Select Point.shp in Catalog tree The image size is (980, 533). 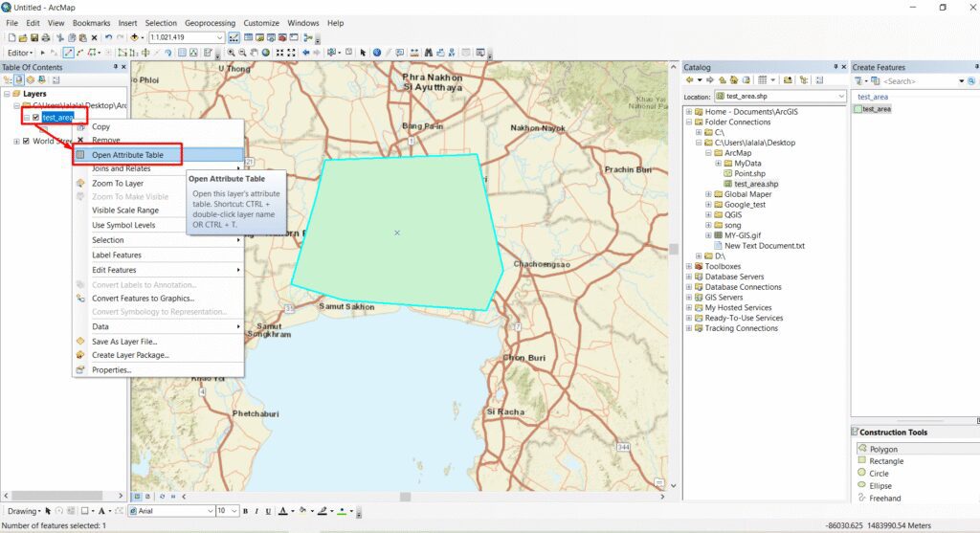click(x=748, y=174)
